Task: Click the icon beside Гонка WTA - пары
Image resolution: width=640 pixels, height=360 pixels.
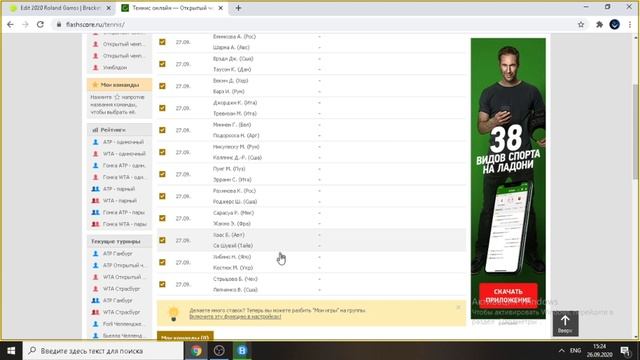Action: 96,224
